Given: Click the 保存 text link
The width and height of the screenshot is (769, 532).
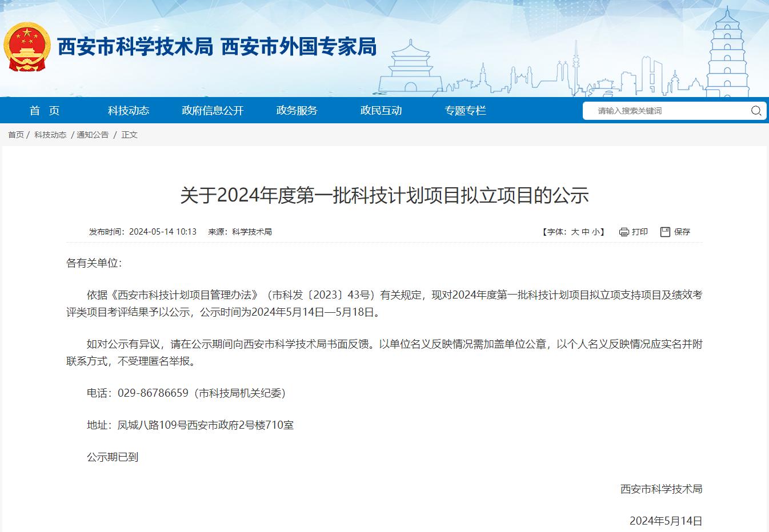Looking at the screenshot, I should pos(682,232).
